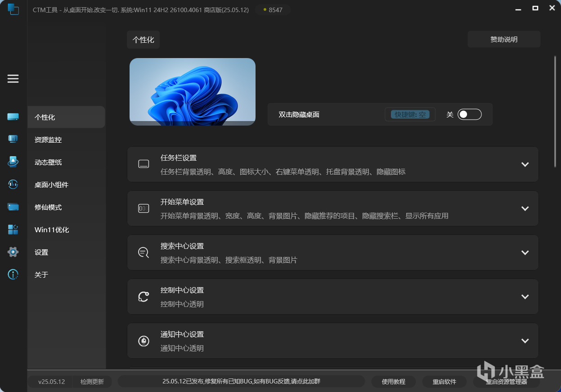Click the 25.05.12 release notice link
This screenshot has width=561, height=392.
(x=241, y=381)
